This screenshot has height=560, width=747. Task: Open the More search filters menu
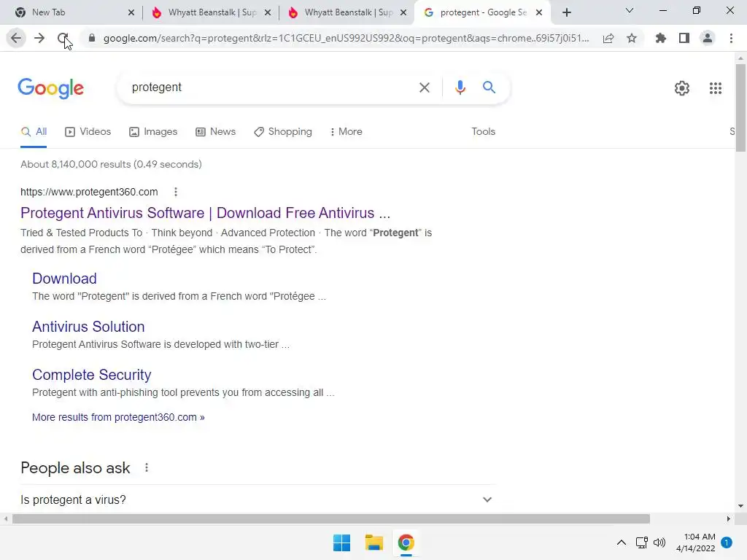coord(347,132)
